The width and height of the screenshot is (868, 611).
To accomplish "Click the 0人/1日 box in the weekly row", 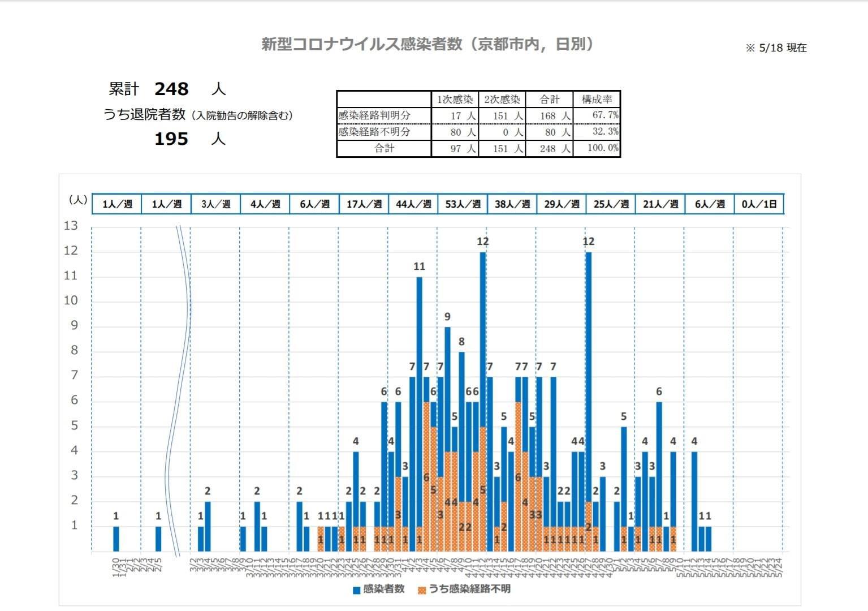I will coord(759,204).
